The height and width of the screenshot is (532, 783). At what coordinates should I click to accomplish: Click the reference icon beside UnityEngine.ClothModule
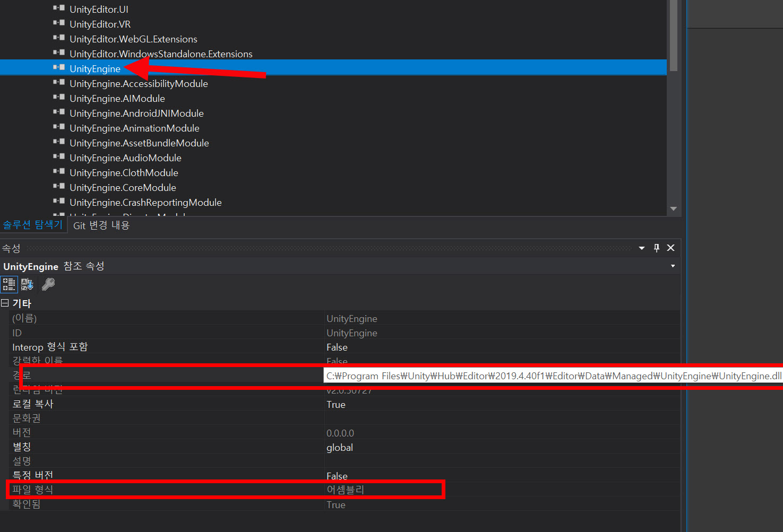click(x=59, y=171)
